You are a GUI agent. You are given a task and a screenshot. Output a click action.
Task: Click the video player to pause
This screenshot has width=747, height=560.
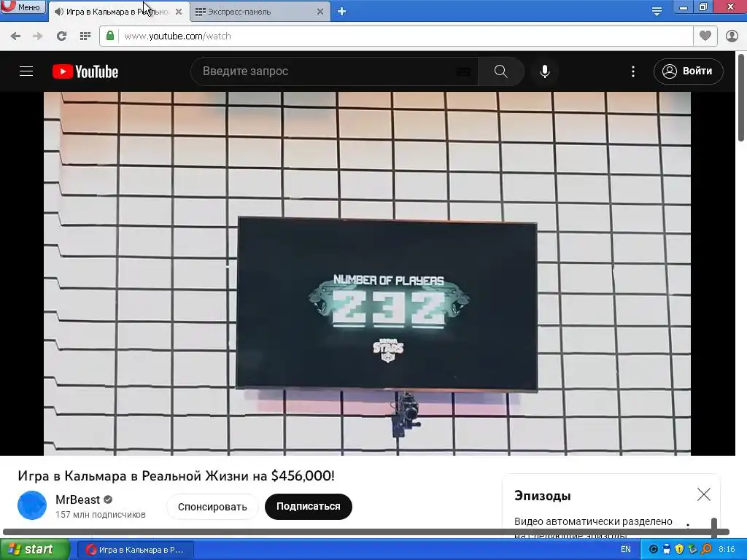click(x=367, y=273)
